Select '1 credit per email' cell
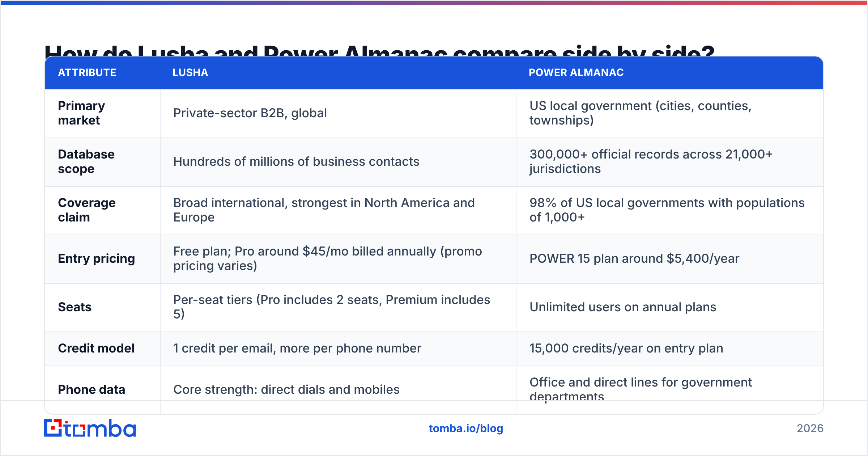The image size is (868, 456). coord(338,349)
